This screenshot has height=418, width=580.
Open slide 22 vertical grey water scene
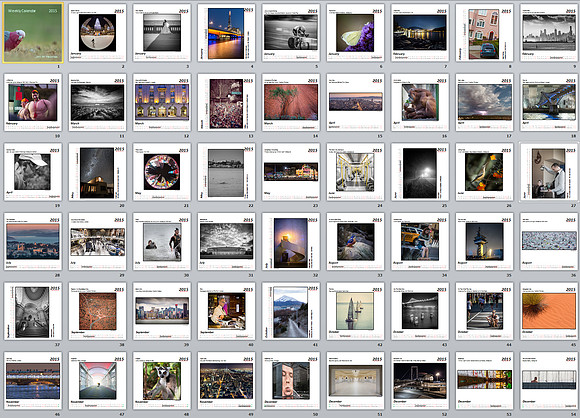[226, 172]
